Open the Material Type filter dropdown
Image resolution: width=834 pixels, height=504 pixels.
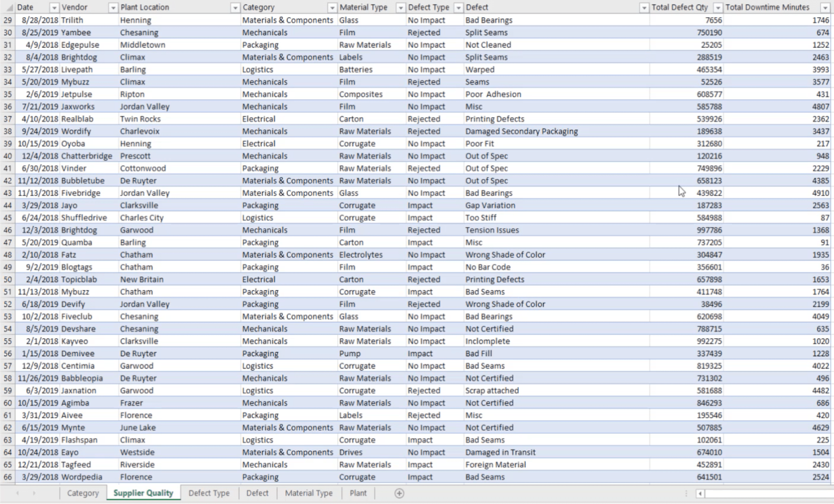pyautogui.click(x=401, y=7)
